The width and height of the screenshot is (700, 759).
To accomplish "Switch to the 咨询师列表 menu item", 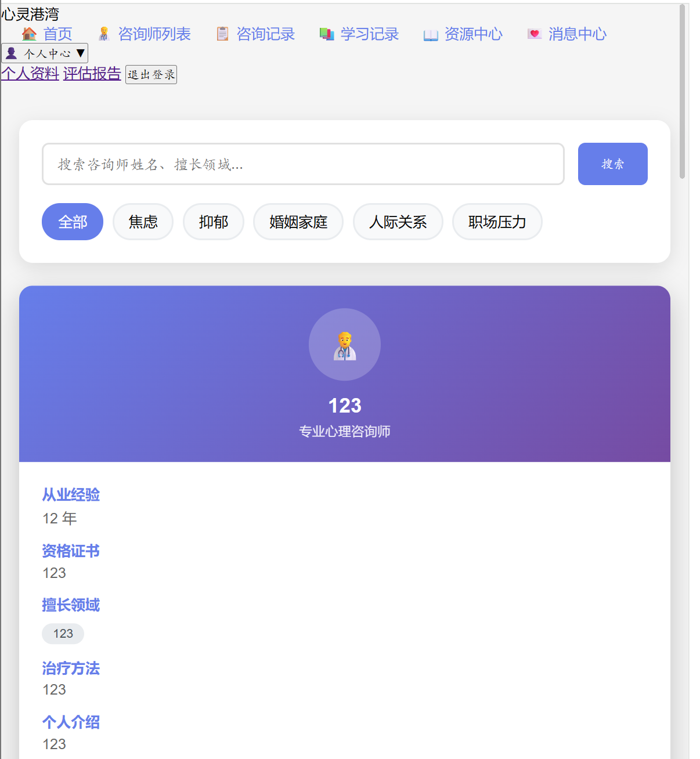I will [x=154, y=34].
